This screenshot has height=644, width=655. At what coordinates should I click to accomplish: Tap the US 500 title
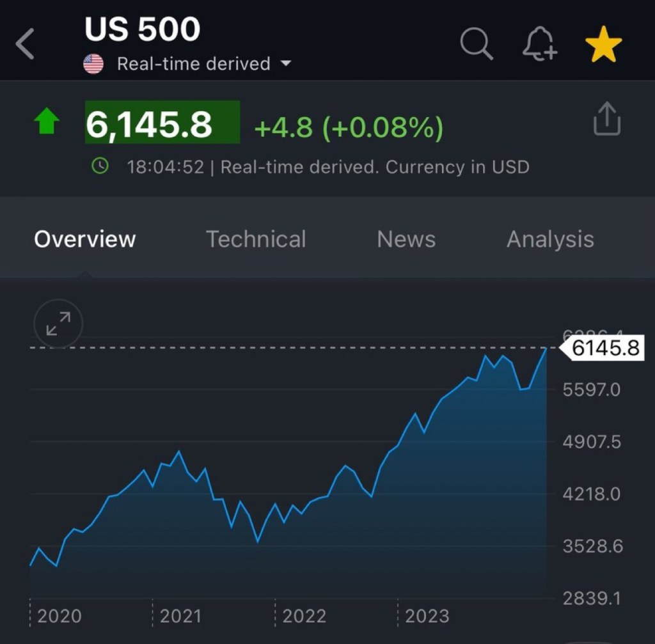143,29
